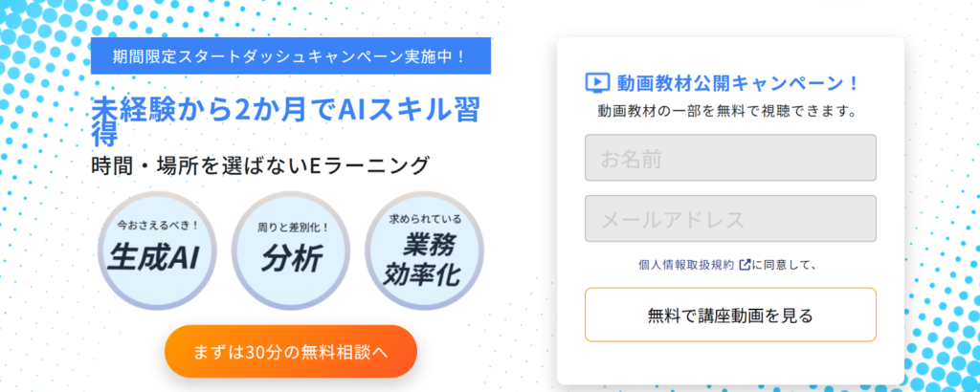Click the 求められている caption text
980x392 pixels.
[421, 219]
